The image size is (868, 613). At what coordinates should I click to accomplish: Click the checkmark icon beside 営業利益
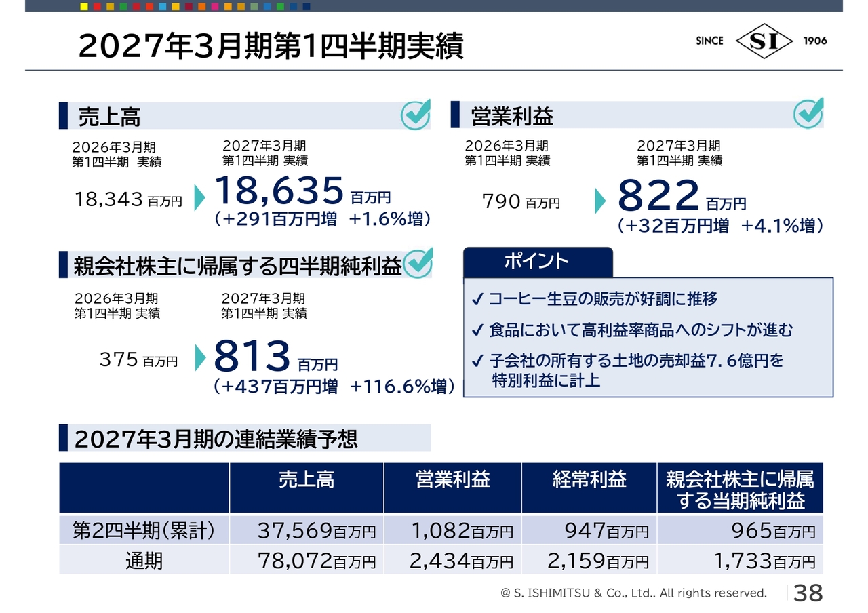point(808,113)
